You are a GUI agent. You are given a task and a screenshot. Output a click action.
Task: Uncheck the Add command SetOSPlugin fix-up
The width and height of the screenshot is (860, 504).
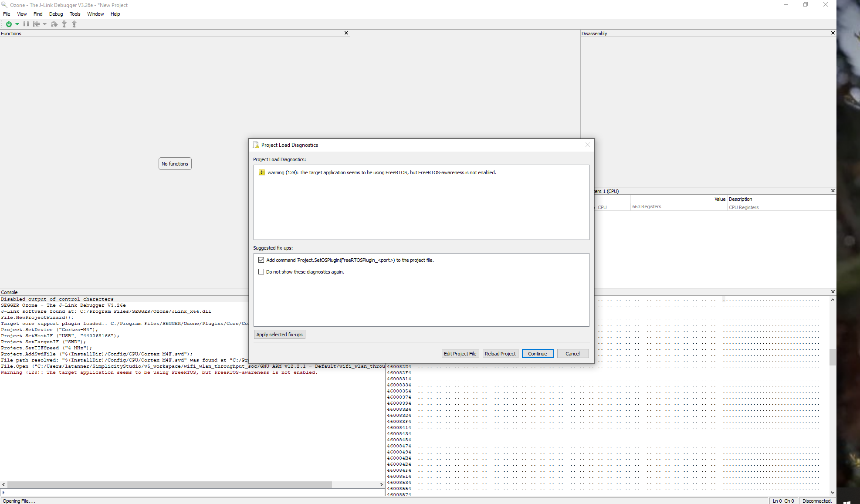[261, 260]
